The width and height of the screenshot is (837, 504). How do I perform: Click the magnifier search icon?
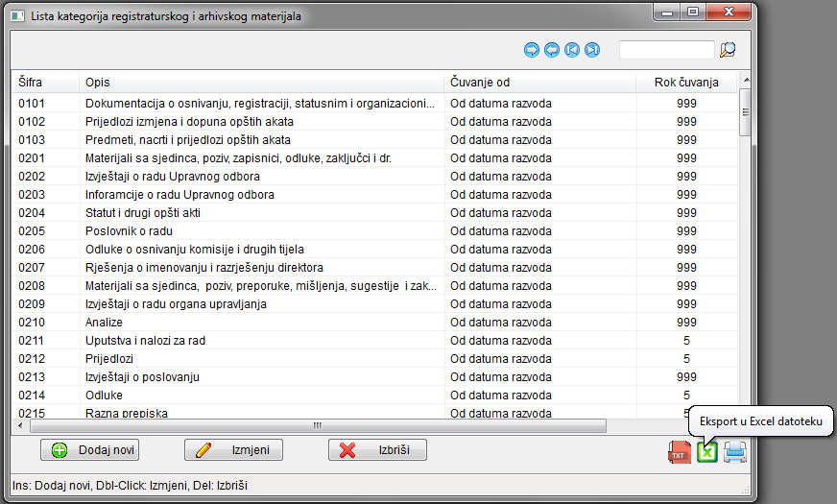click(729, 50)
